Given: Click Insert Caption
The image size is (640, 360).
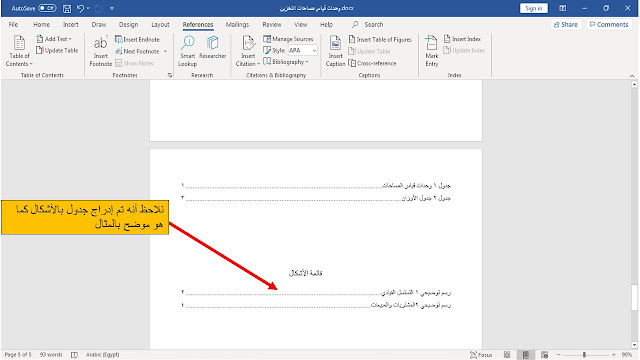Looking at the screenshot, I should 336,51.
